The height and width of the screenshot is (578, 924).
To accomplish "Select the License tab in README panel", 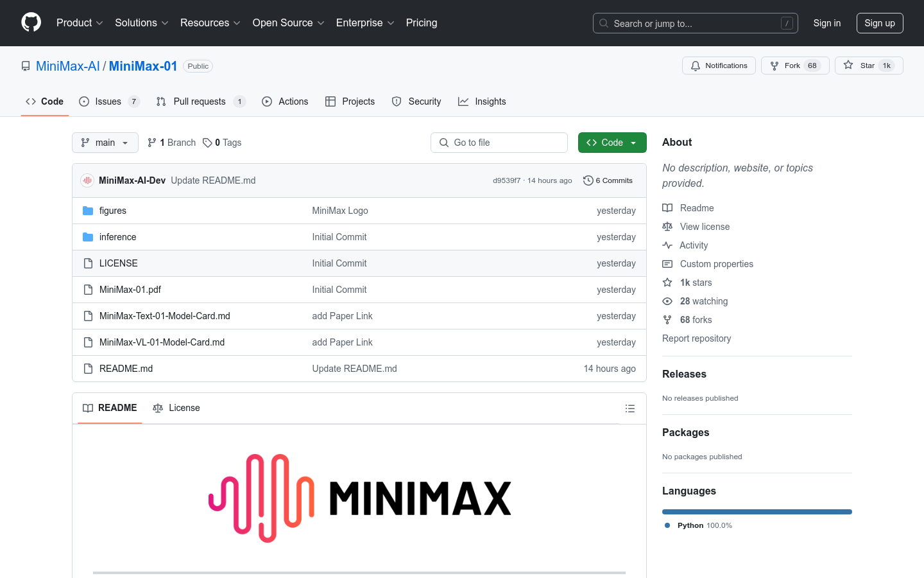I will point(176,408).
